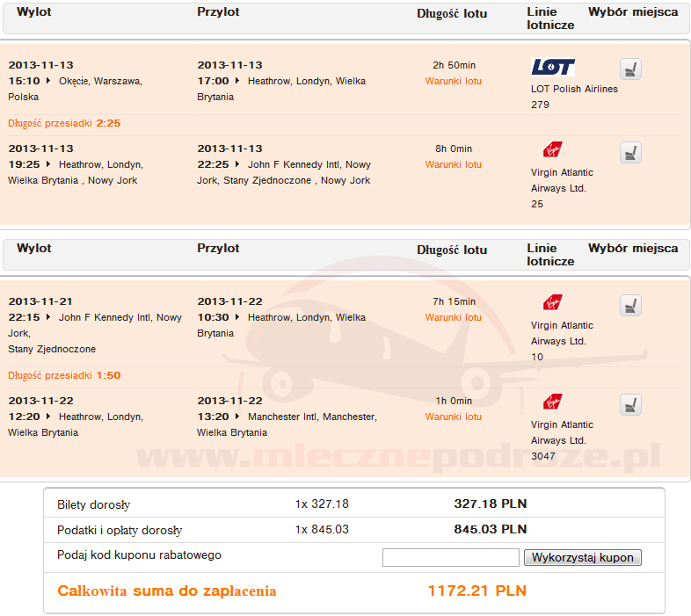Viewport: 691px width, 616px height.
Task: View Warunki lotu for the 7h 15min flight
Action: coord(453,317)
